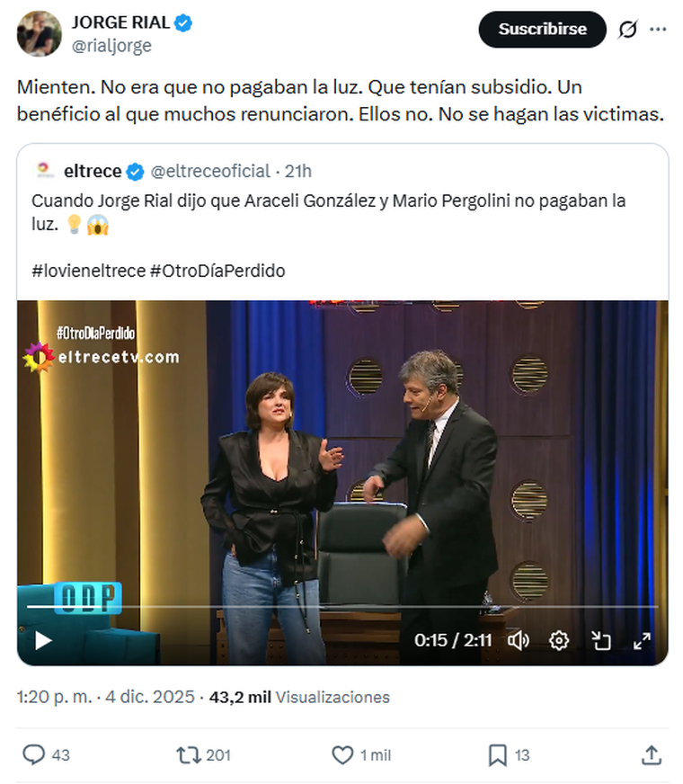Image resolution: width=683 pixels, height=784 pixels.
Task: Click eltrece's verified checkmark
Action: (136, 171)
